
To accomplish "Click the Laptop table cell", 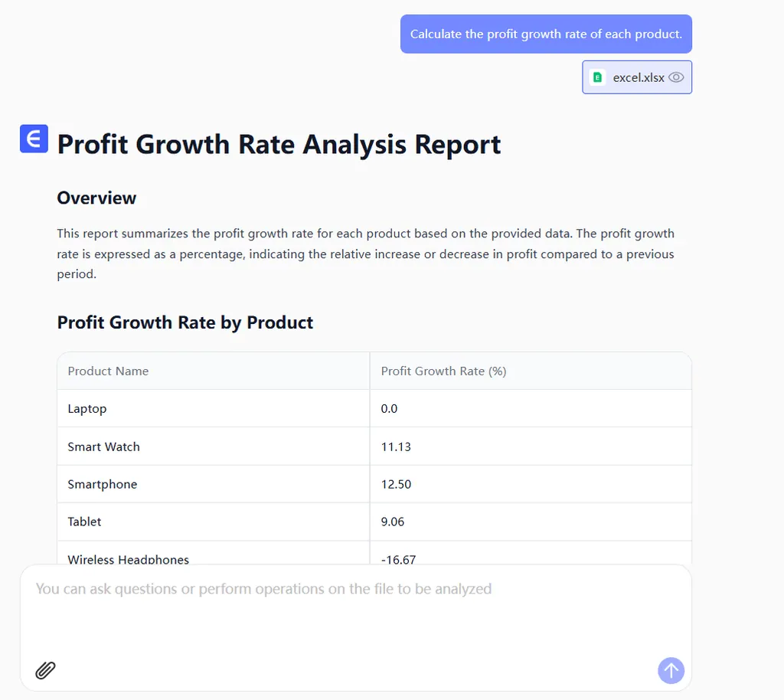I will [x=87, y=409].
